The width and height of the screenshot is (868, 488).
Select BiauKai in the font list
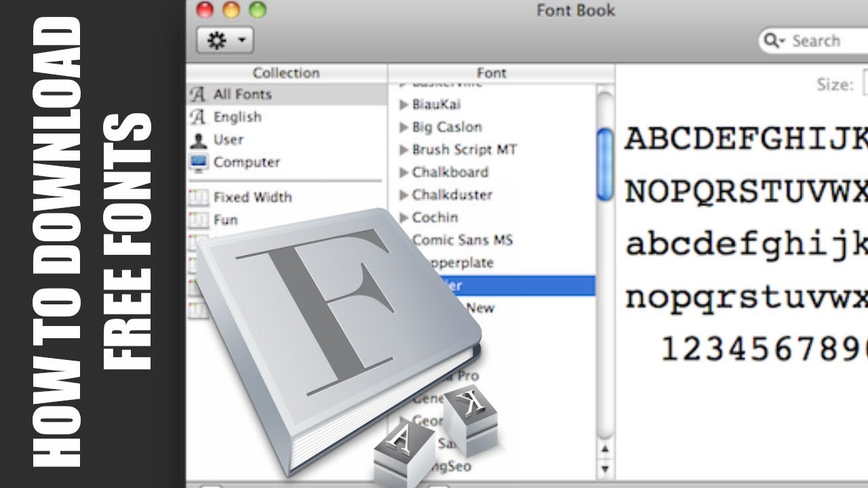tap(436, 104)
